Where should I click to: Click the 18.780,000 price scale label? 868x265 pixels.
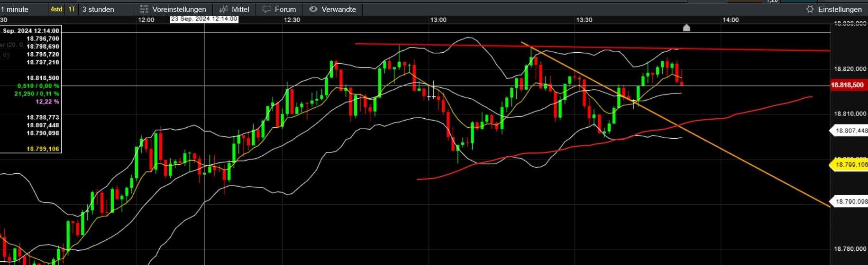point(850,249)
